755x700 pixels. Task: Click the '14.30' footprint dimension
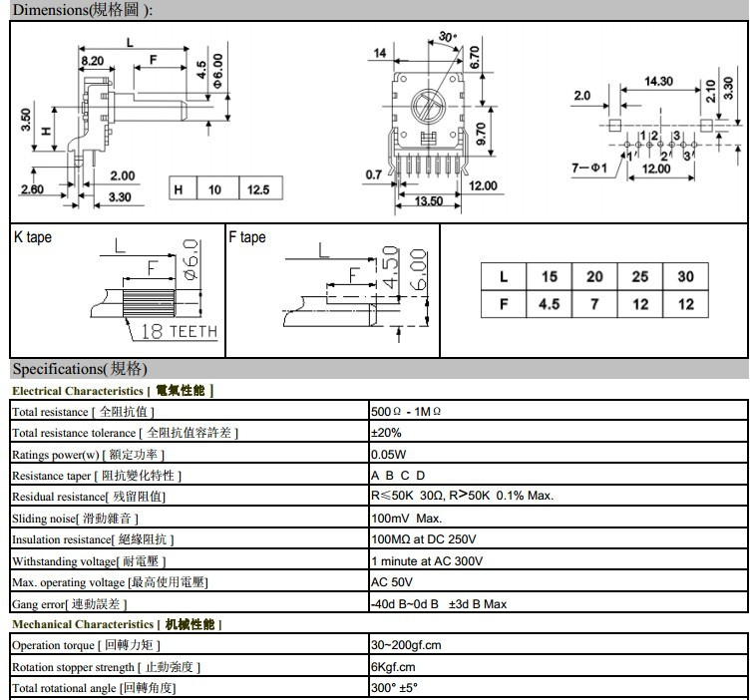(658, 82)
